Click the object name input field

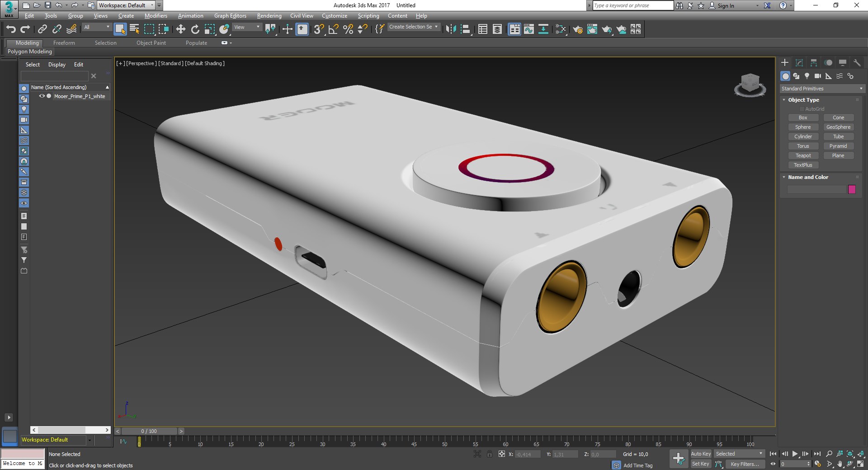click(816, 189)
